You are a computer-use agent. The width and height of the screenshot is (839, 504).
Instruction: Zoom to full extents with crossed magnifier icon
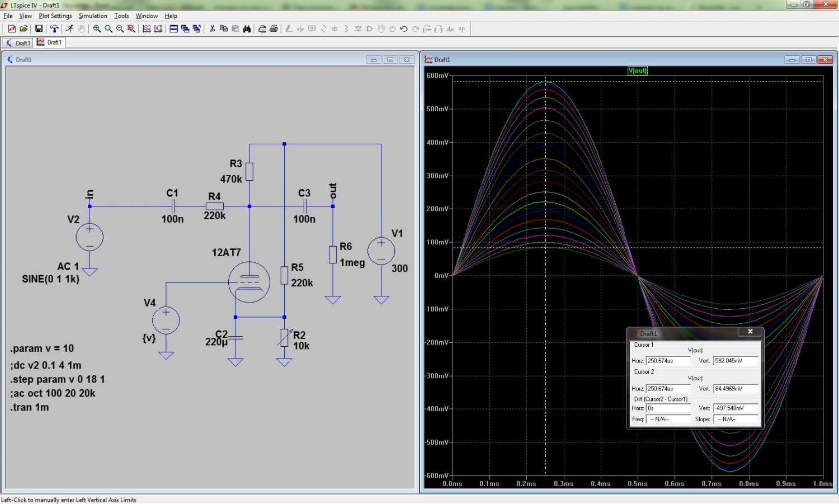click(x=131, y=29)
